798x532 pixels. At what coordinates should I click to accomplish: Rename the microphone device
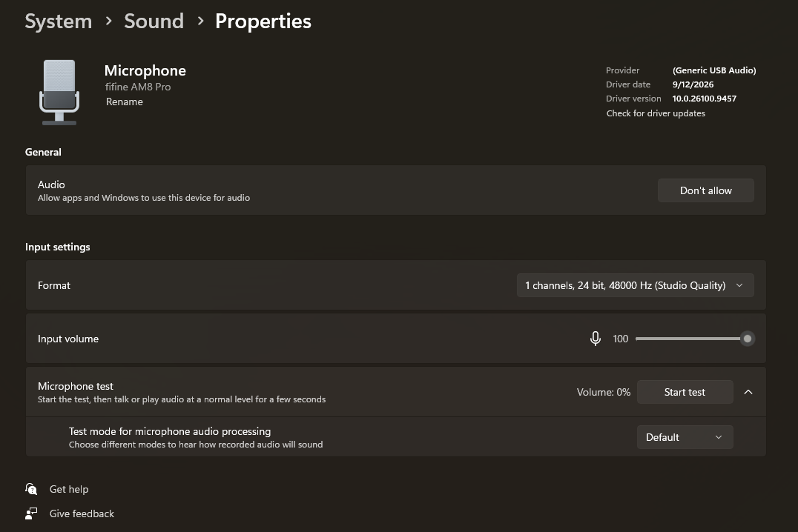124,102
